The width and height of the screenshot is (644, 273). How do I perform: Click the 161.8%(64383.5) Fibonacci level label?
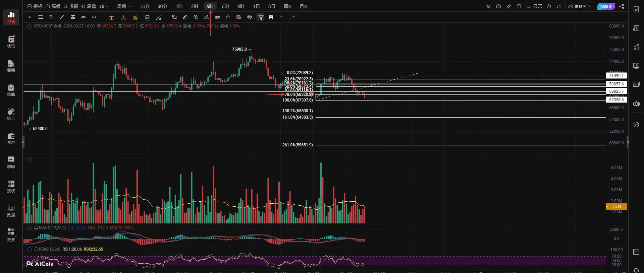(298, 117)
